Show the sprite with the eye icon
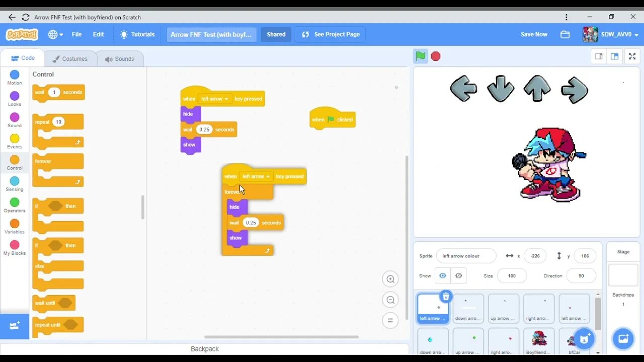The height and width of the screenshot is (362, 644). tap(443, 276)
